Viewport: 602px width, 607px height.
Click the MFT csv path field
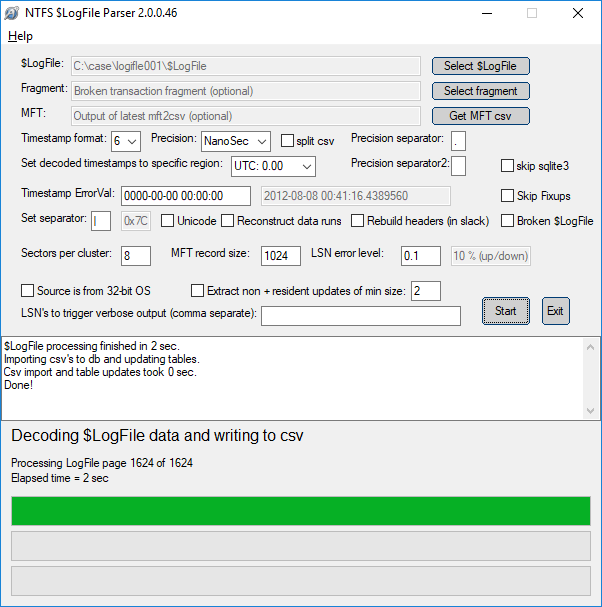pyautogui.click(x=246, y=116)
